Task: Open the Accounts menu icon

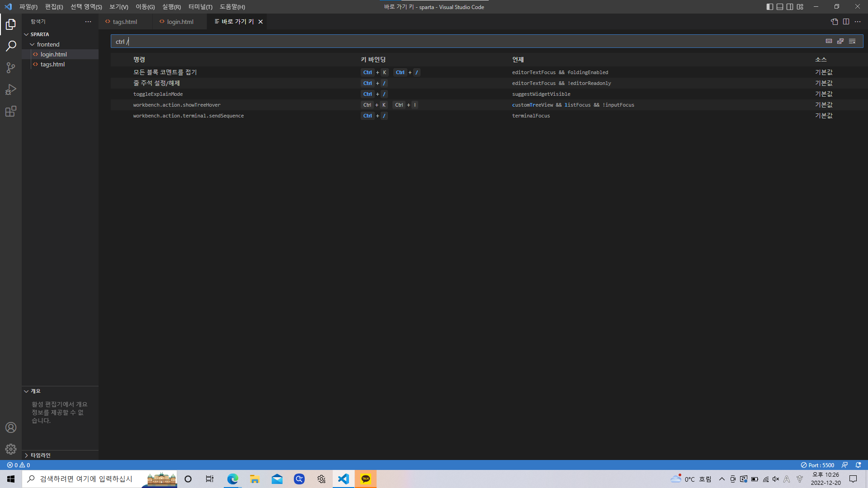Action: [11, 427]
